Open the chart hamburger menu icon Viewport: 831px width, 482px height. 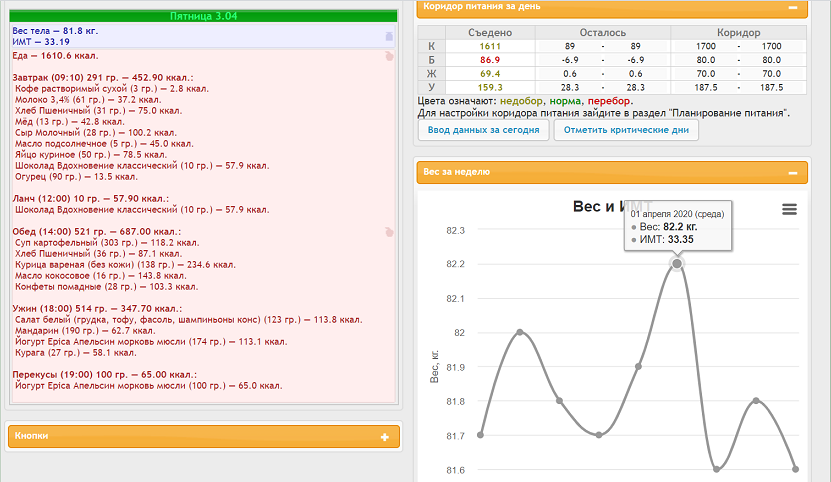[789, 209]
